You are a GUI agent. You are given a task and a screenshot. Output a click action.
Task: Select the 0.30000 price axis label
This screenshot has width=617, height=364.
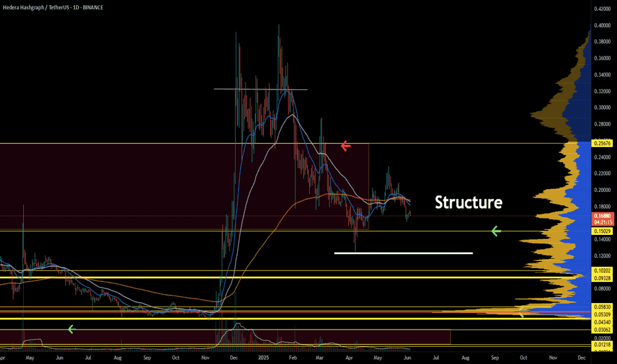point(602,107)
